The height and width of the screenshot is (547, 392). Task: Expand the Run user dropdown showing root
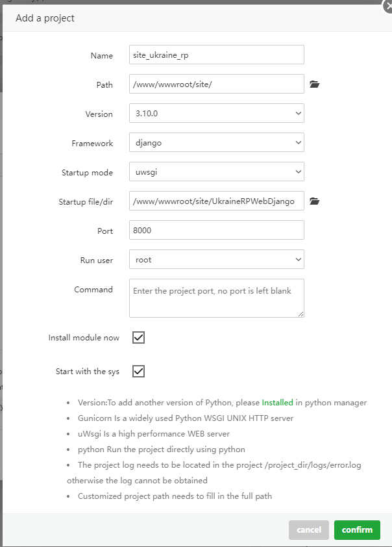tap(216, 260)
